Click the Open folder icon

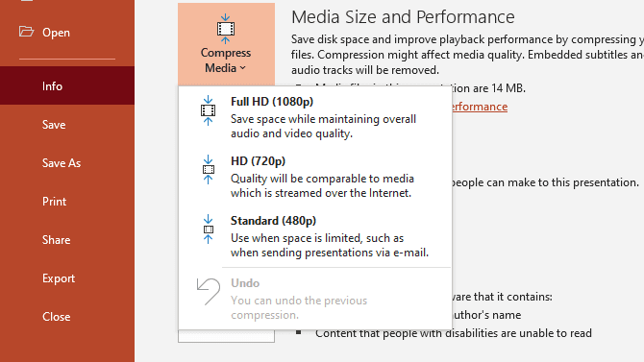[26, 31]
